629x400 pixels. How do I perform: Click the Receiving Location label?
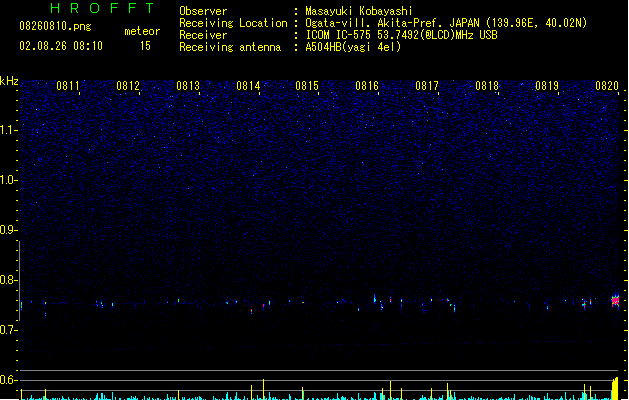[233, 23]
